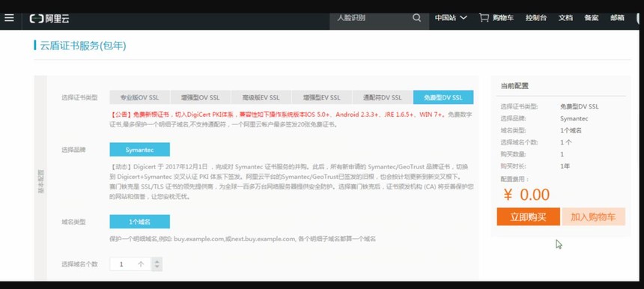644x289 pixels.
Task: Expand the 中国站 region dropdown
Action: (451, 18)
